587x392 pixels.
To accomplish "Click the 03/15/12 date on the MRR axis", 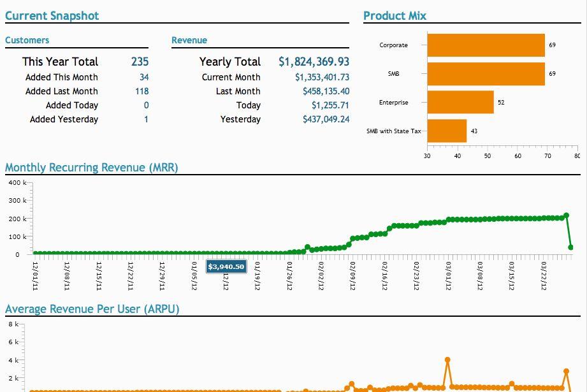I will click(x=512, y=276).
